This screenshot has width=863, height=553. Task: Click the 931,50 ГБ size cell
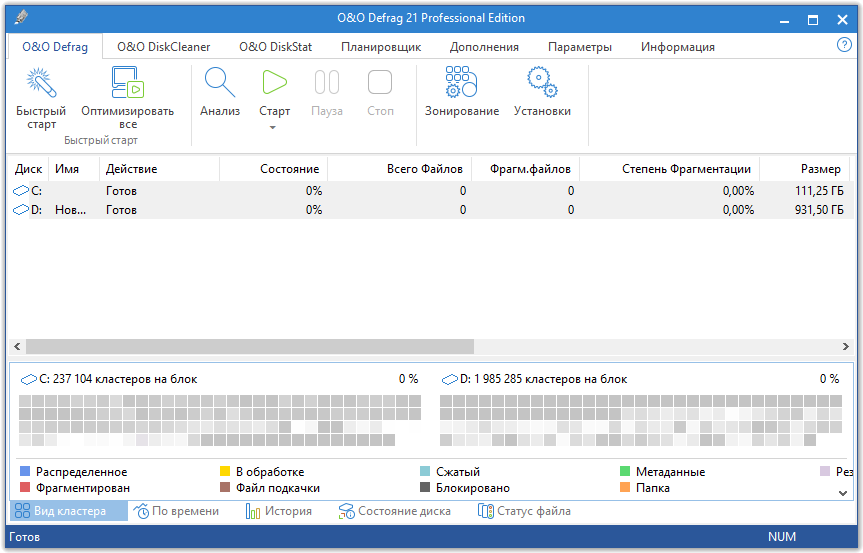tap(819, 210)
